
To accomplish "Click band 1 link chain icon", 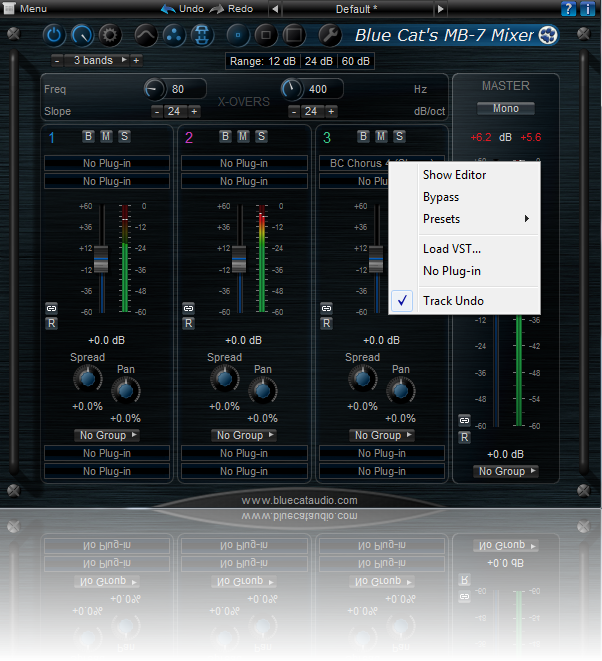I will [51, 309].
